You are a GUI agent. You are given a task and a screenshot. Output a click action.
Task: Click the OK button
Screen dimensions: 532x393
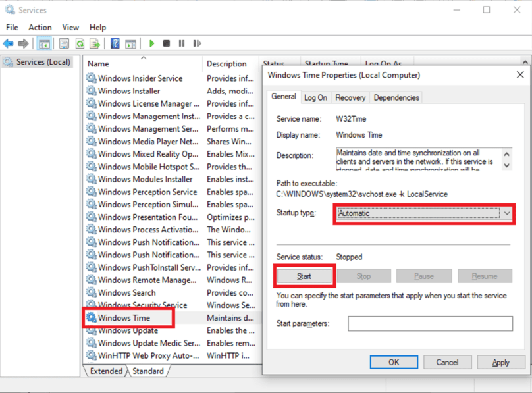(394, 362)
